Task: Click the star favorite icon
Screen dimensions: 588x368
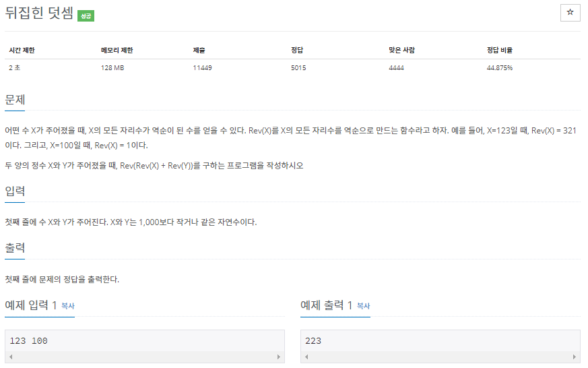Action: (x=570, y=12)
